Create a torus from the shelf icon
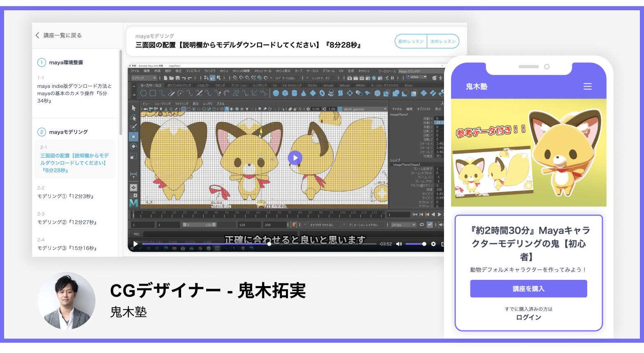The height and width of the screenshot is (353, 644). pyautogui.click(x=322, y=93)
